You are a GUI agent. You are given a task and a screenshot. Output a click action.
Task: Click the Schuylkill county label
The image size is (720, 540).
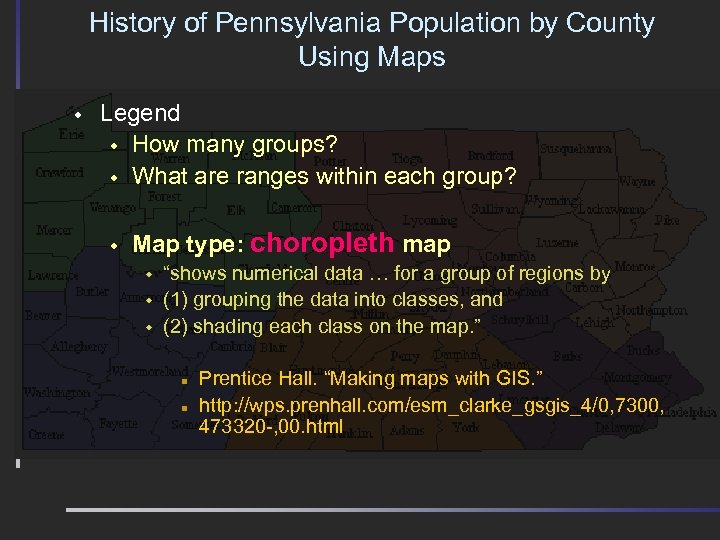click(x=520, y=320)
